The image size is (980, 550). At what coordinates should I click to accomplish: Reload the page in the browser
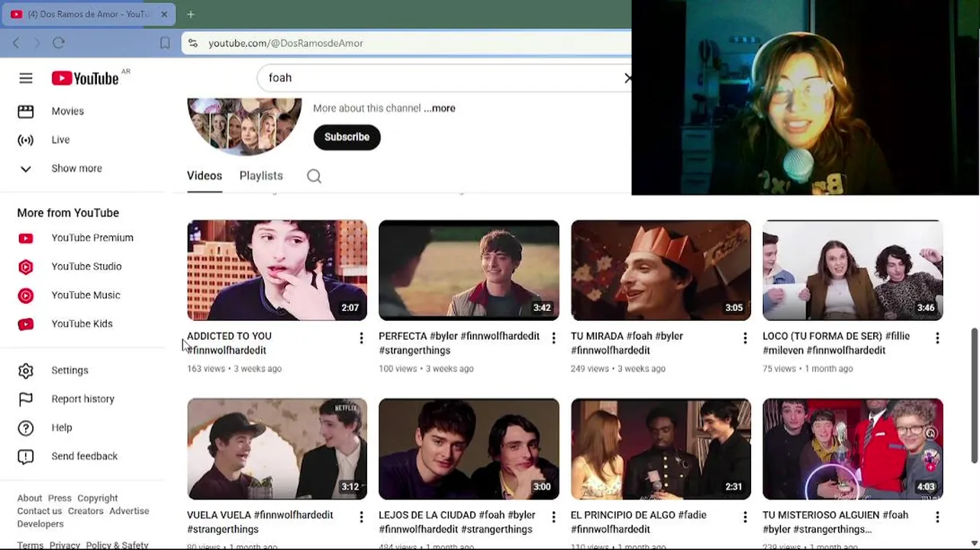point(59,44)
